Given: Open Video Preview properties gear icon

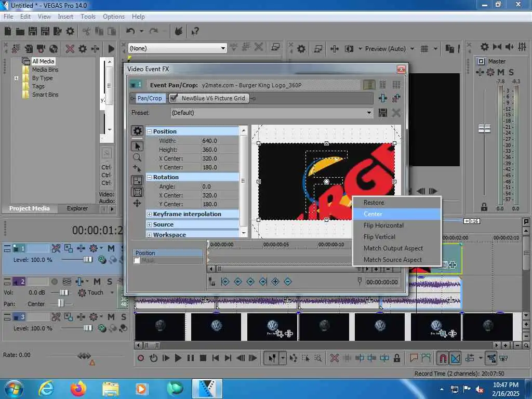Looking at the screenshot, I should pos(301,48).
